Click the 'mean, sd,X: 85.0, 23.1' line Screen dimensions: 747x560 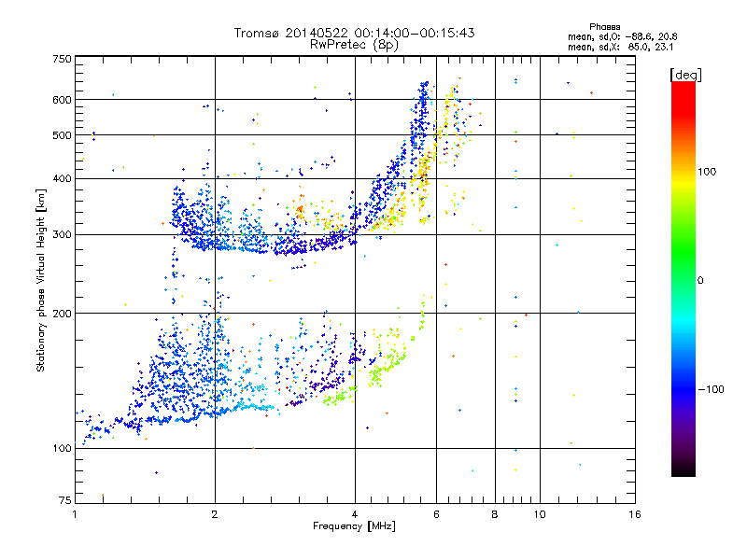click(x=620, y=47)
